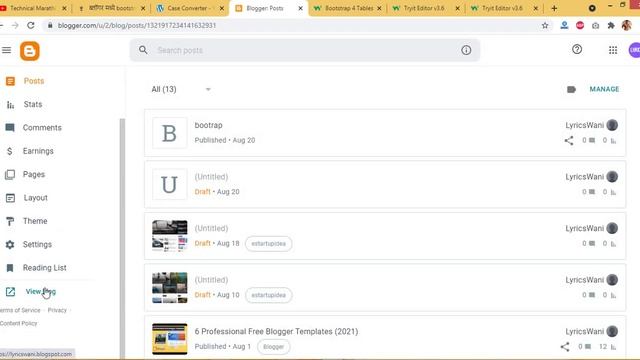
Task: Open Reading List in the sidebar
Action: (x=44, y=268)
